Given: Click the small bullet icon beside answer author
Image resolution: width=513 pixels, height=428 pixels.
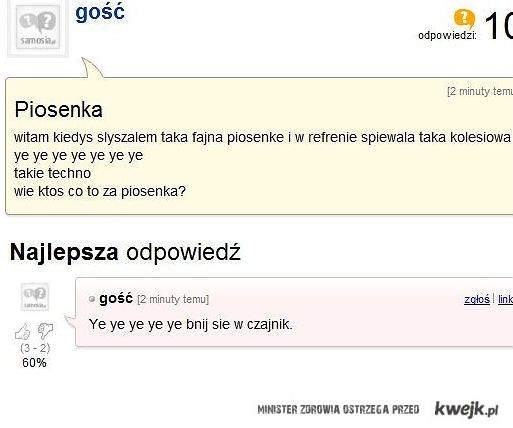Looking at the screenshot, I should pyautogui.click(x=92, y=299).
